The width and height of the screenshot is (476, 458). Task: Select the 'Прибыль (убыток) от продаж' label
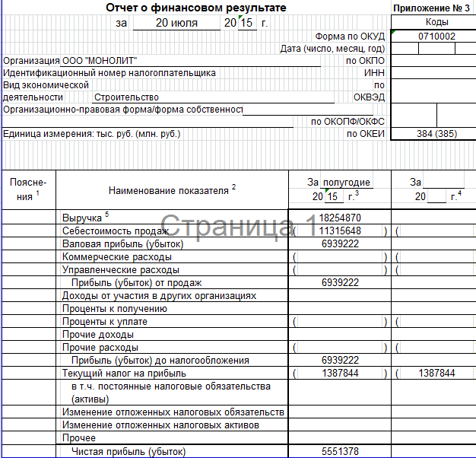[x=136, y=283]
